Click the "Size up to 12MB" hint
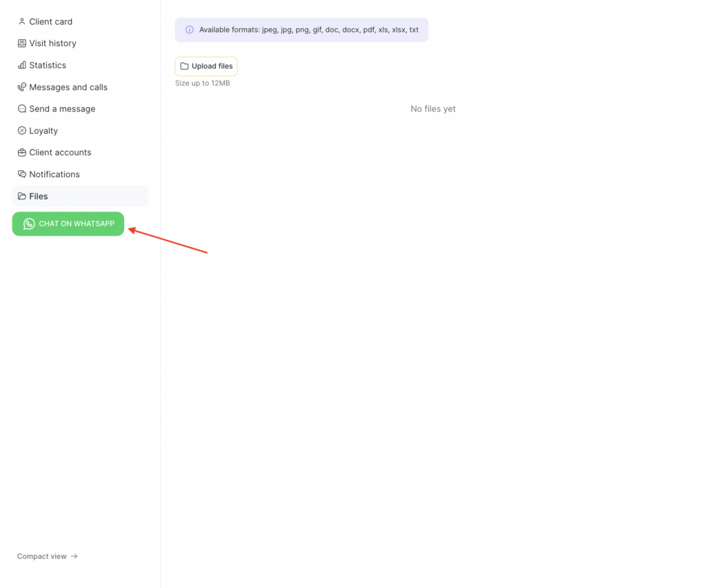 (x=203, y=83)
